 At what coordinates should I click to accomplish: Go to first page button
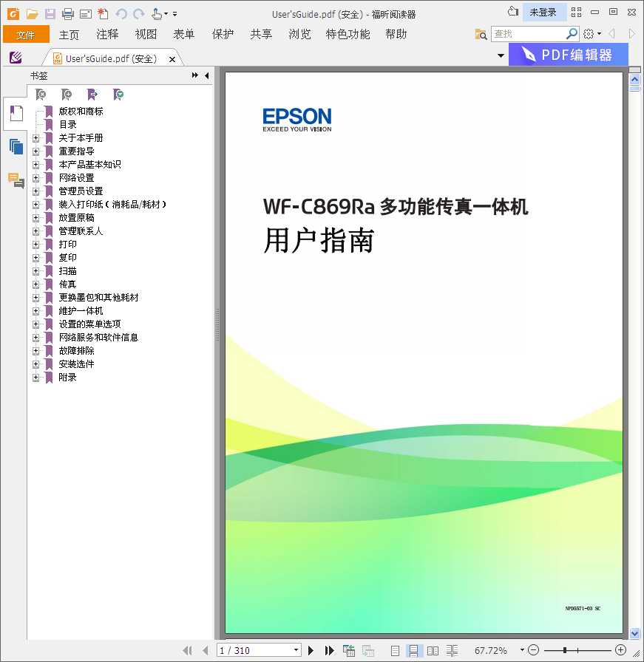tap(187, 650)
